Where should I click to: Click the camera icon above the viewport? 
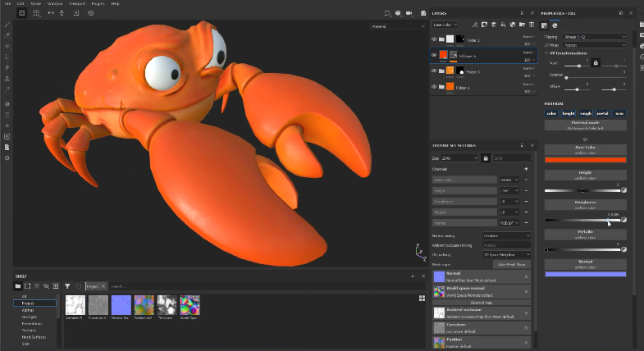(423, 13)
